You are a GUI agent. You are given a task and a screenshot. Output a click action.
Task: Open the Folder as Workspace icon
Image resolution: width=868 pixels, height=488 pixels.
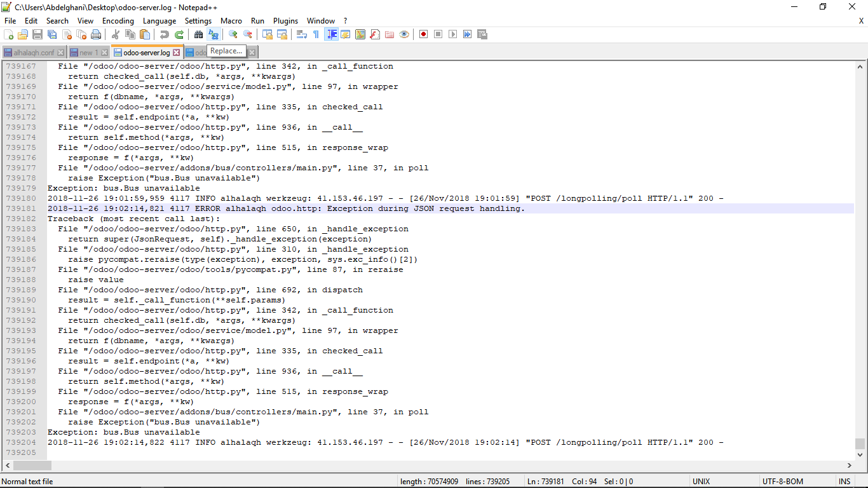click(x=389, y=34)
